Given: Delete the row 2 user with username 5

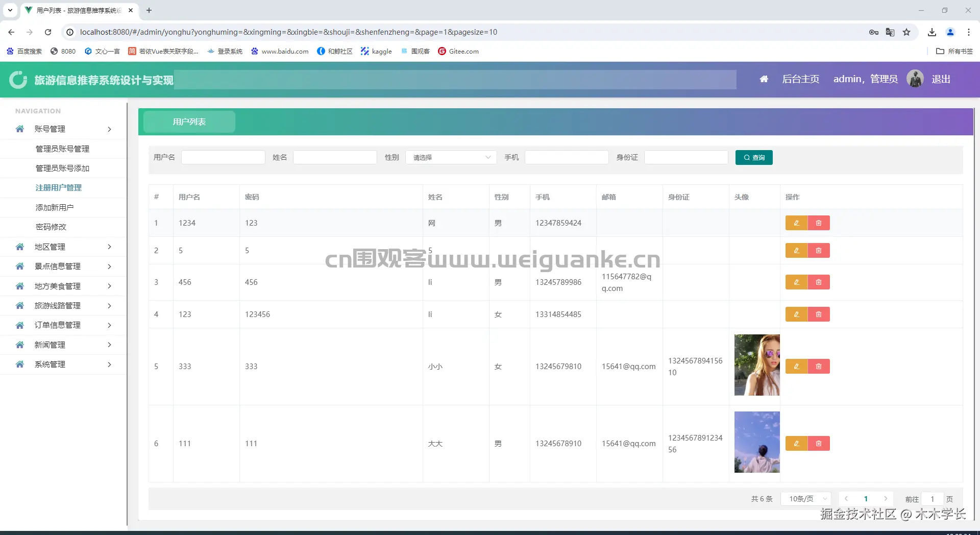Looking at the screenshot, I should tap(819, 251).
